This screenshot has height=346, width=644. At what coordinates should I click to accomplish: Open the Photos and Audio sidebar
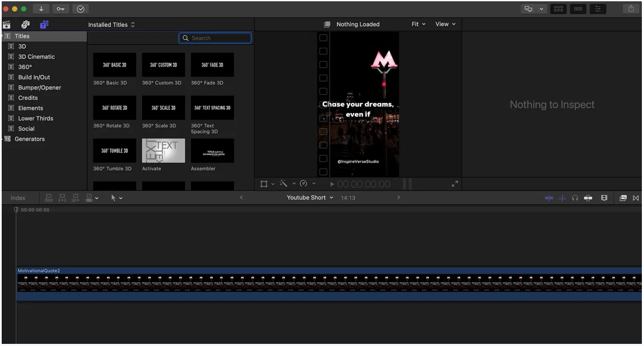[25, 25]
